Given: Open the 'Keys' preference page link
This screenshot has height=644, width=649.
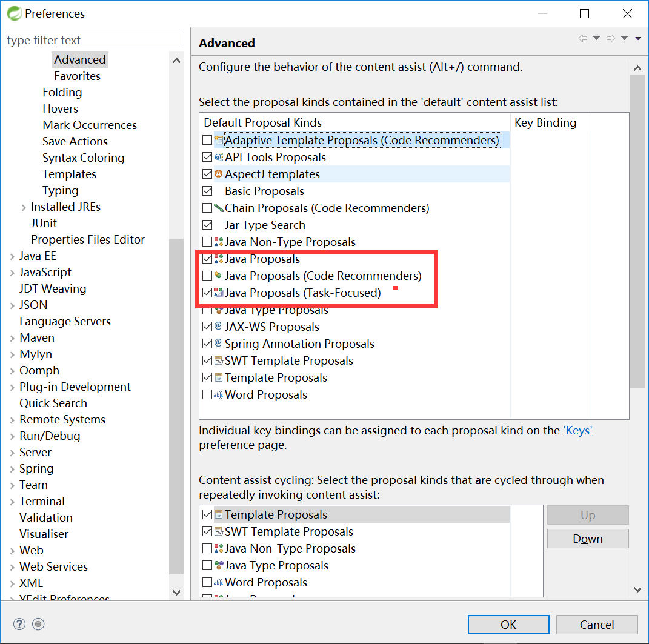Looking at the screenshot, I should coord(577,430).
